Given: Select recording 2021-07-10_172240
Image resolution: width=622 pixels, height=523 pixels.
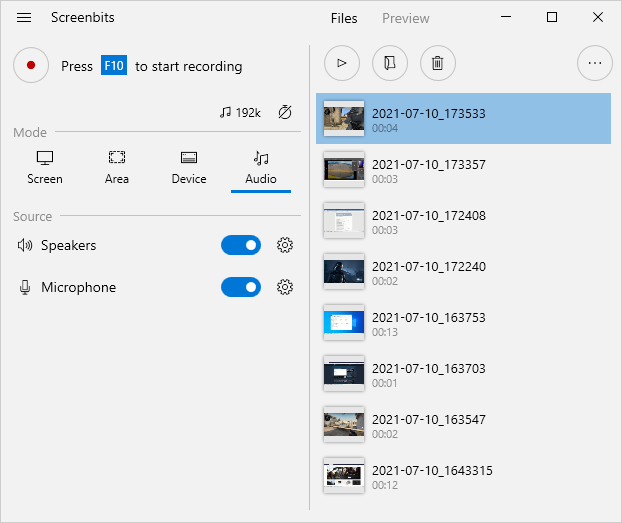Looking at the screenshot, I should click(463, 271).
